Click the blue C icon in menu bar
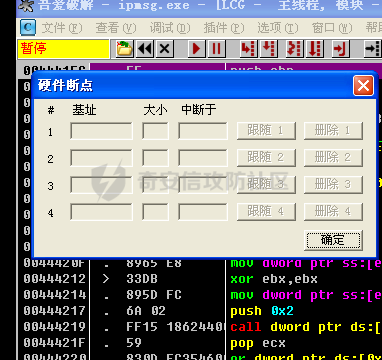 pos(28,27)
